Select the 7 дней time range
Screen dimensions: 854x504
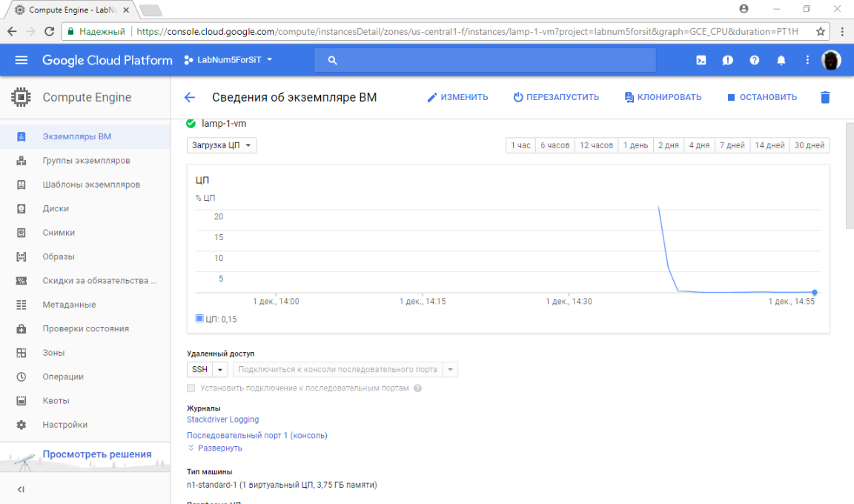tap(732, 145)
